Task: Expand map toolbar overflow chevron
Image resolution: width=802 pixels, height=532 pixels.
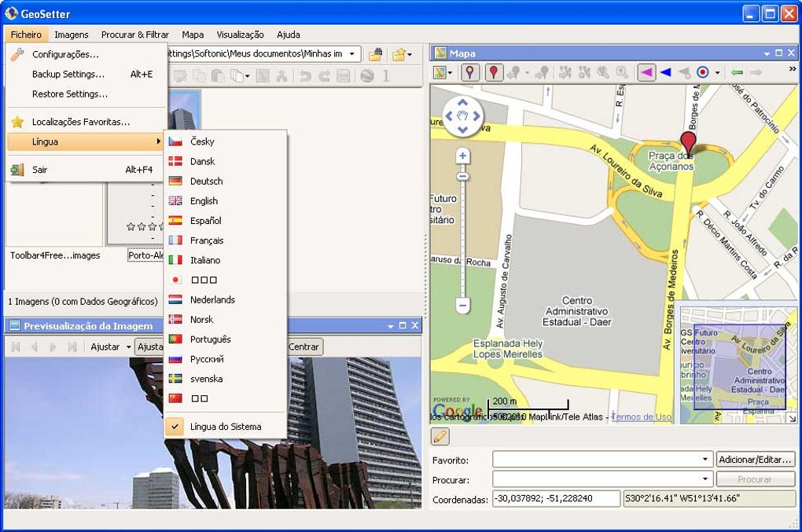Action: (x=793, y=68)
